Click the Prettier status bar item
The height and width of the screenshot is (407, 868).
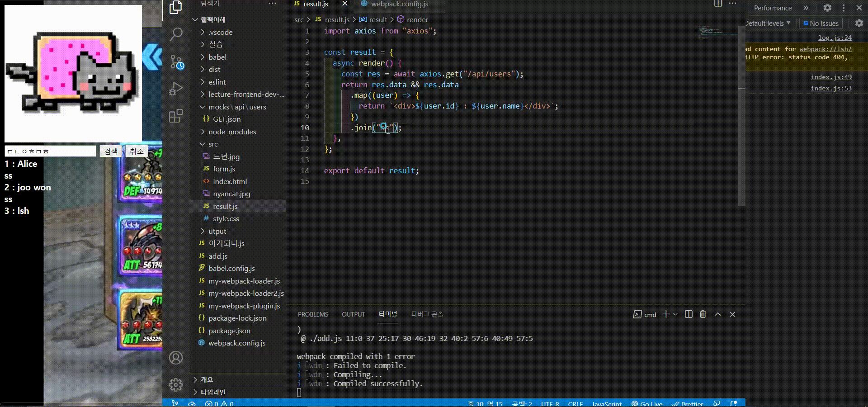(687, 404)
